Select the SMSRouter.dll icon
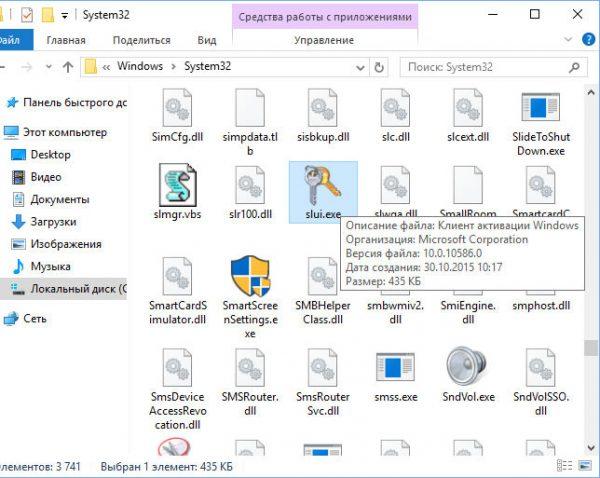Image resolution: width=600 pixels, height=478 pixels. click(250, 367)
